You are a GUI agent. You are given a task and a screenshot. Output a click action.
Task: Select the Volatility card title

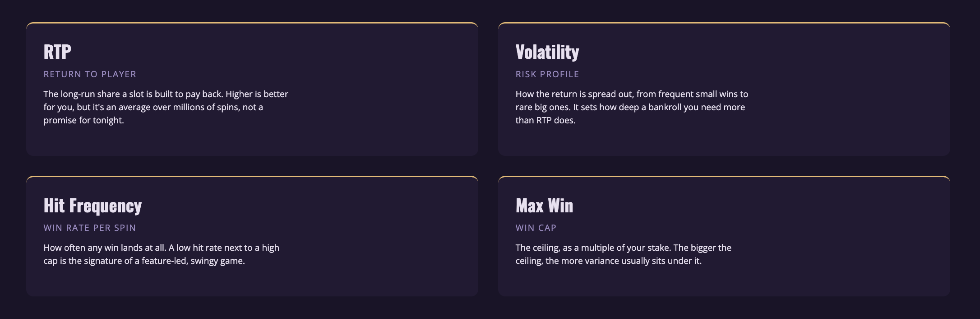[547, 52]
